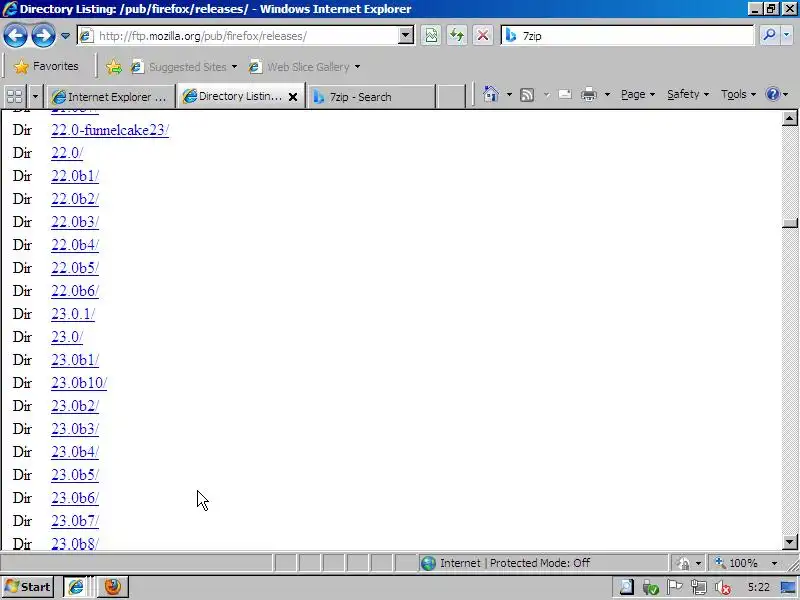Open the Windows Start menu
The image size is (800, 600).
click(x=28, y=587)
